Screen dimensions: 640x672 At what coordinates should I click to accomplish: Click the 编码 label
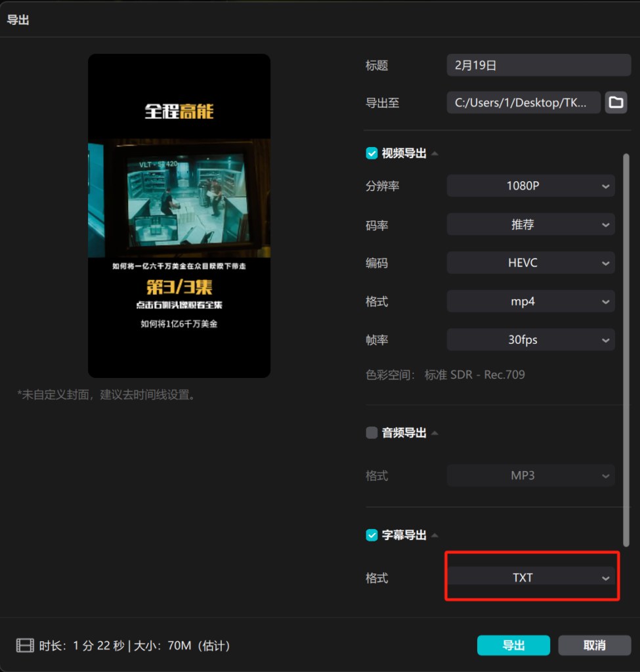coord(377,262)
